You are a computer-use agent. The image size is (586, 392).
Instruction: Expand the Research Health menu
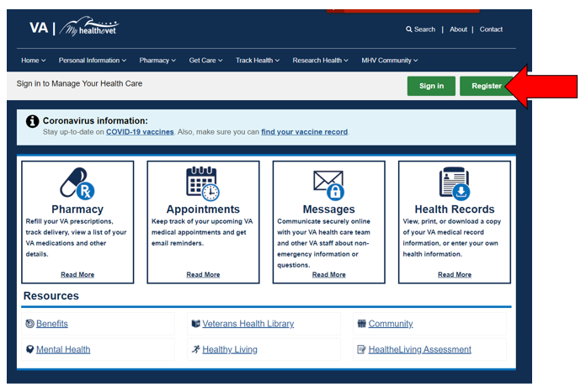coord(320,61)
